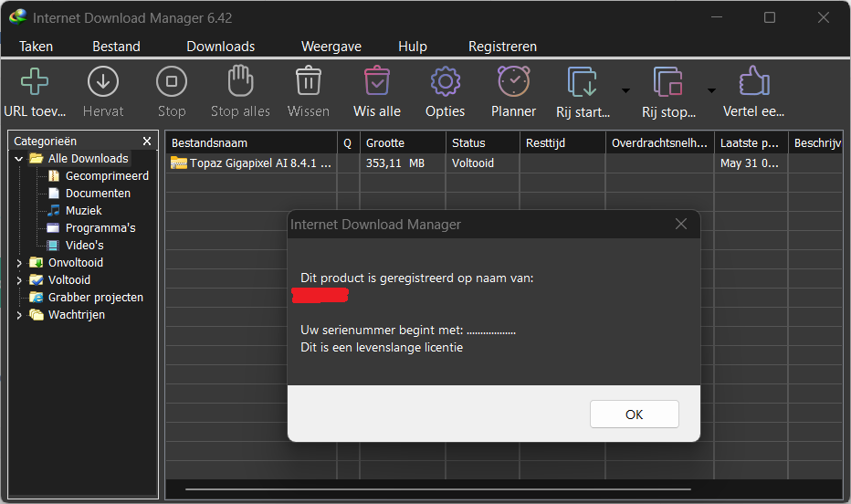Viewport: 851px width, 504px height.
Task: Click the Stop toolbar icon
Action: (x=172, y=81)
